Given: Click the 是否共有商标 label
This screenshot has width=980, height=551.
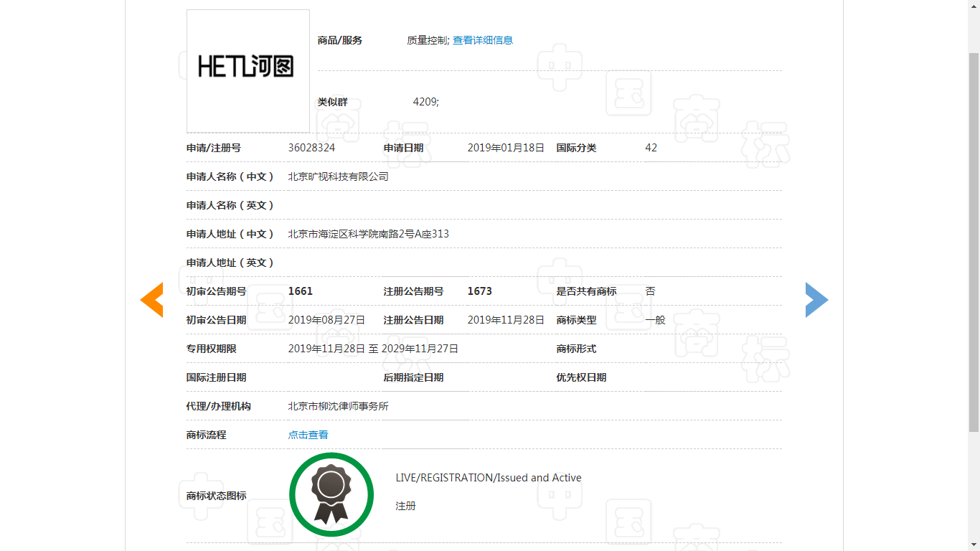Looking at the screenshot, I should (x=587, y=291).
